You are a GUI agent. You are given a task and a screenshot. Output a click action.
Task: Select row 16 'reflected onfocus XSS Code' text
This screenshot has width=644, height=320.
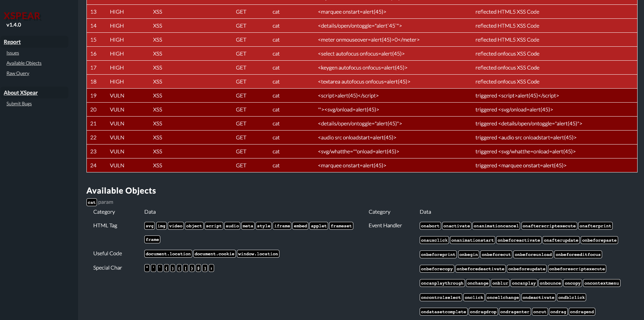[x=507, y=54]
